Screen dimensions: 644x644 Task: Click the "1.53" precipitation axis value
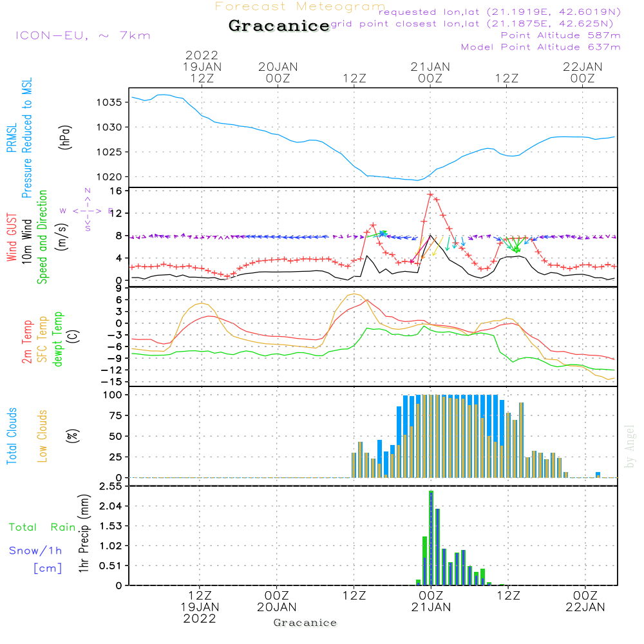(111, 526)
